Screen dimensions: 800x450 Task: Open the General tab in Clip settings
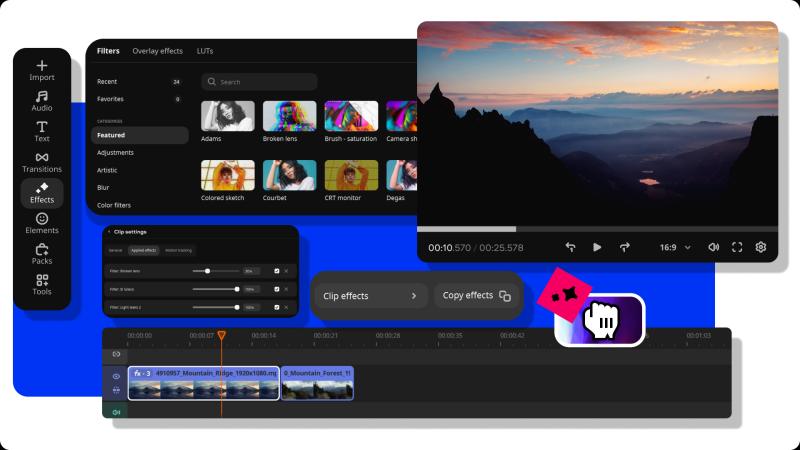point(116,251)
